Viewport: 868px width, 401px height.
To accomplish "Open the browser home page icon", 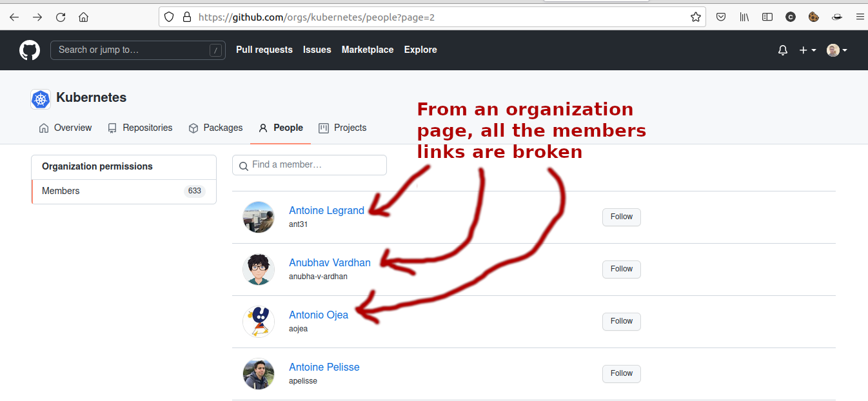I will [83, 17].
